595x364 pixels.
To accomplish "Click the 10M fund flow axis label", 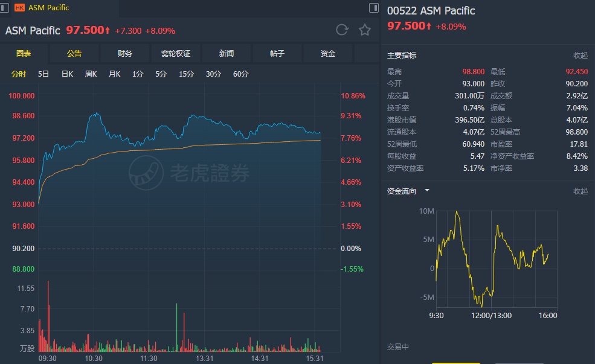I will [x=426, y=211].
